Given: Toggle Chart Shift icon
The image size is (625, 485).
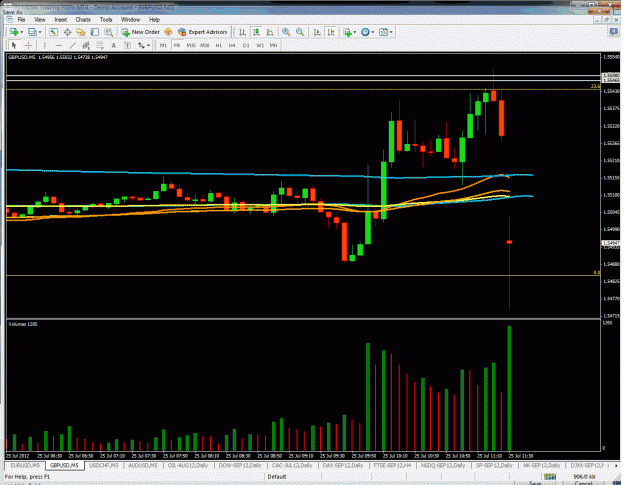Looking at the screenshot, I should click(x=331, y=32).
